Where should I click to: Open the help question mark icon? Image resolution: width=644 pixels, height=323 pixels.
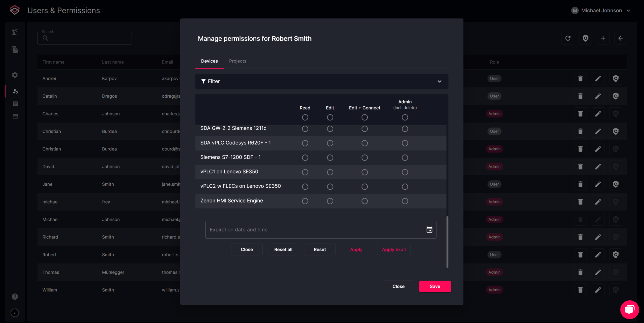pyautogui.click(x=15, y=297)
